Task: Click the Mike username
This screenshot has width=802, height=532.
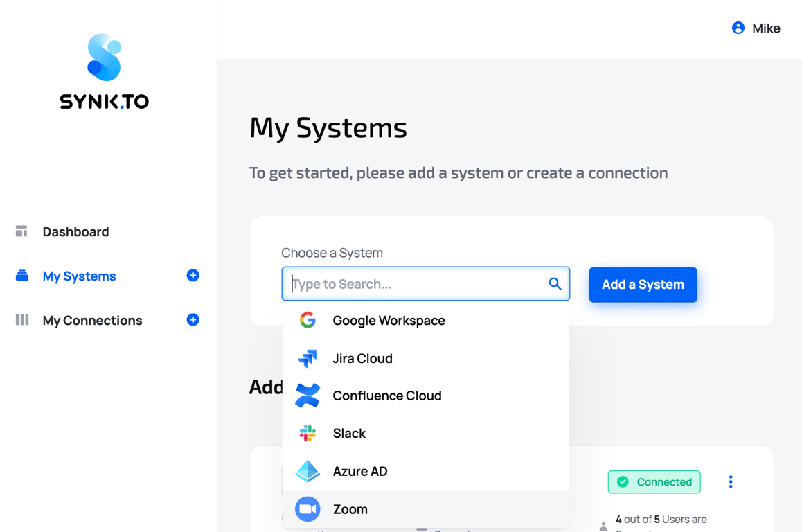Action: (x=766, y=28)
